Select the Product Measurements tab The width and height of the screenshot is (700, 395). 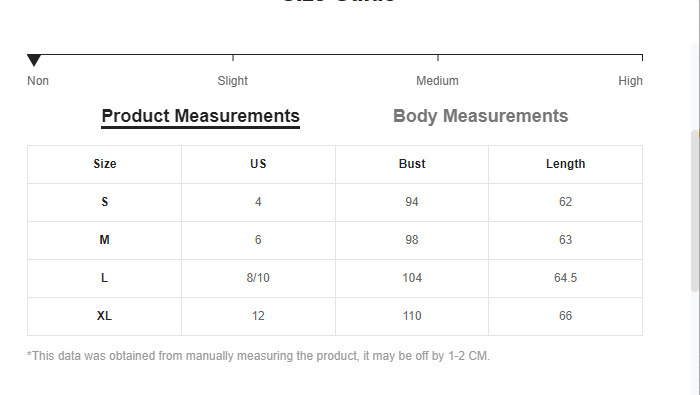point(200,117)
